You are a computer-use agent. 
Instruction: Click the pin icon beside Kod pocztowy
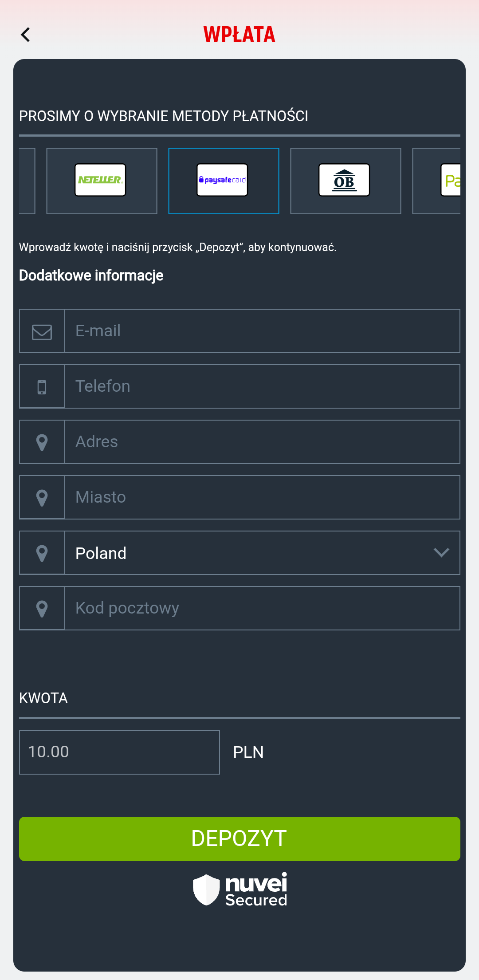click(42, 609)
